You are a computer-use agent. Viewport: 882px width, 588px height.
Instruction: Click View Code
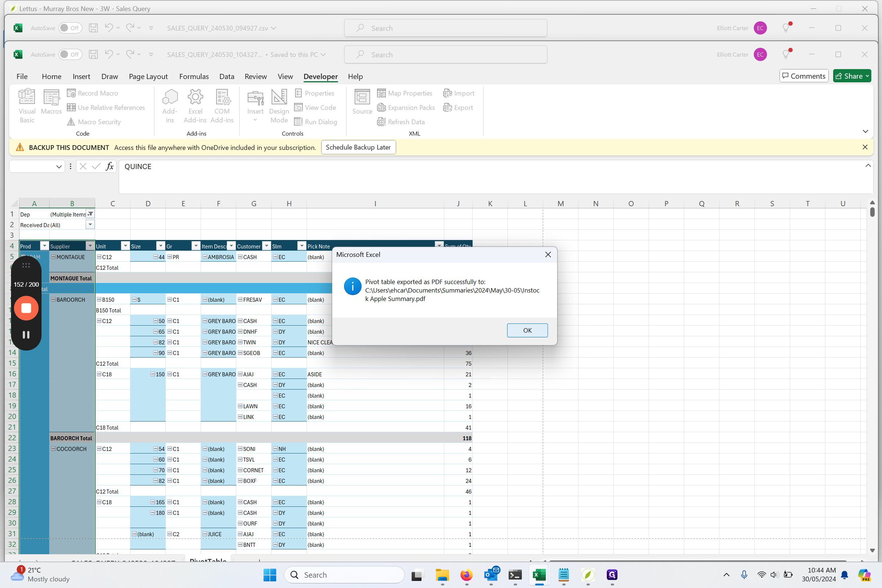tap(315, 107)
